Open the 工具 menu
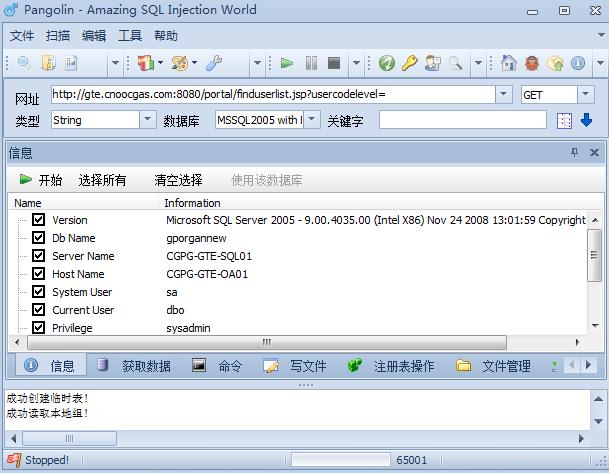The image size is (609, 473). (130, 36)
